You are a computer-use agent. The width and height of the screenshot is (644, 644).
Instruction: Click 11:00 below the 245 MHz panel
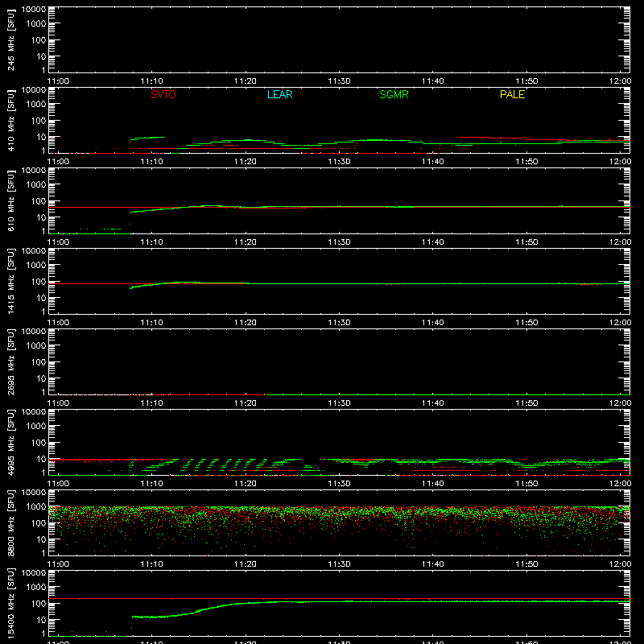(x=58, y=81)
